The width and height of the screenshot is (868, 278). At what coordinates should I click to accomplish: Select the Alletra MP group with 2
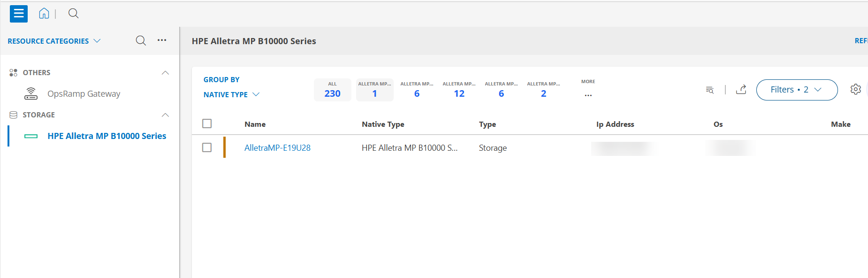pyautogui.click(x=543, y=90)
